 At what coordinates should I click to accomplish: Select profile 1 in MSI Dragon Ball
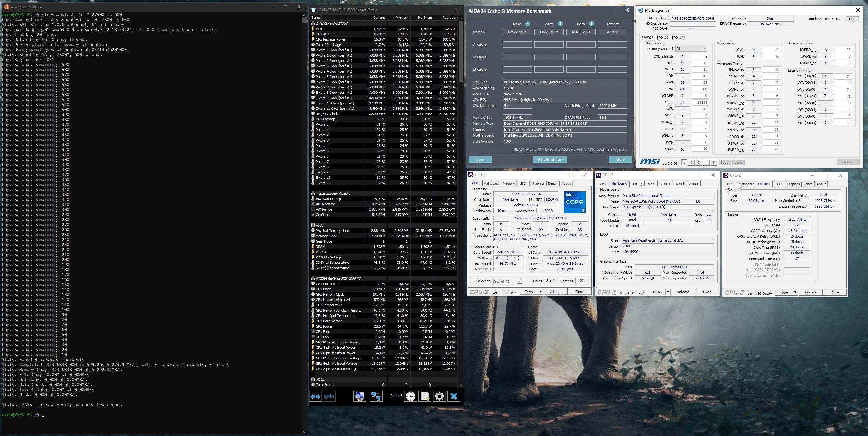(x=684, y=163)
